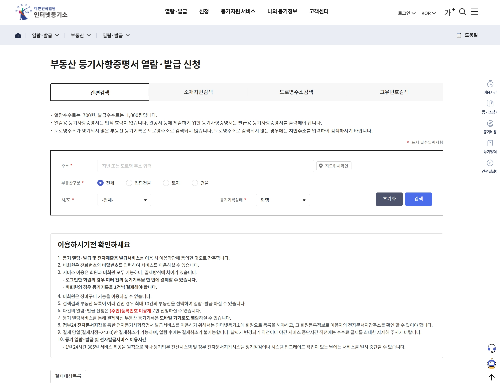Image resolution: width=500 pixels, height=386 pixels.
Task: Select the 전체 radio button
Action: coord(100,183)
